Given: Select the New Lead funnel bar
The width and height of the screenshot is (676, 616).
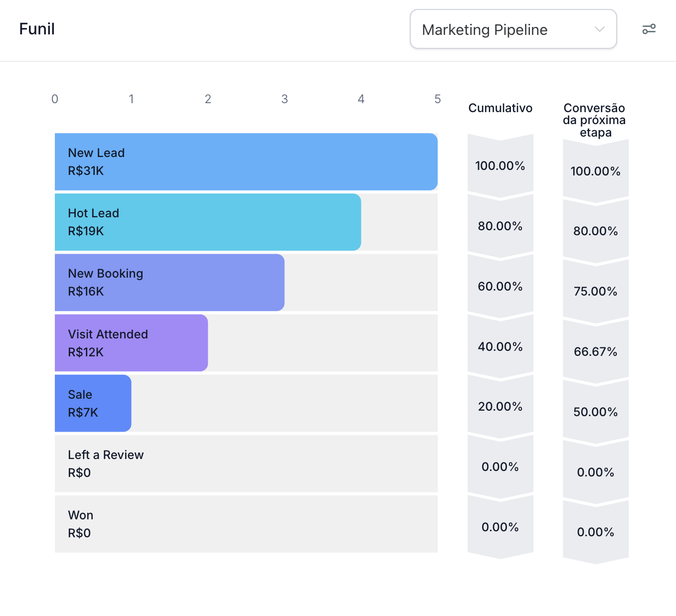Looking at the screenshot, I should [246, 161].
